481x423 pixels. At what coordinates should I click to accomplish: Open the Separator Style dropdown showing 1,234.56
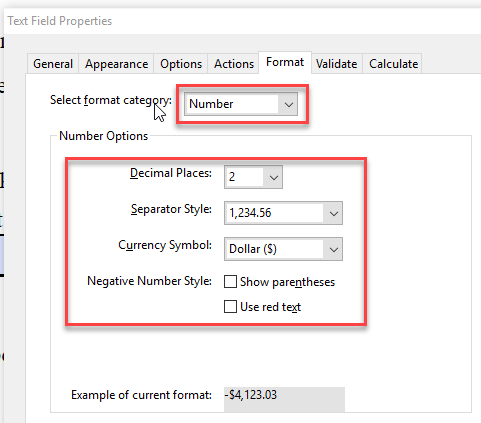pos(283,213)
